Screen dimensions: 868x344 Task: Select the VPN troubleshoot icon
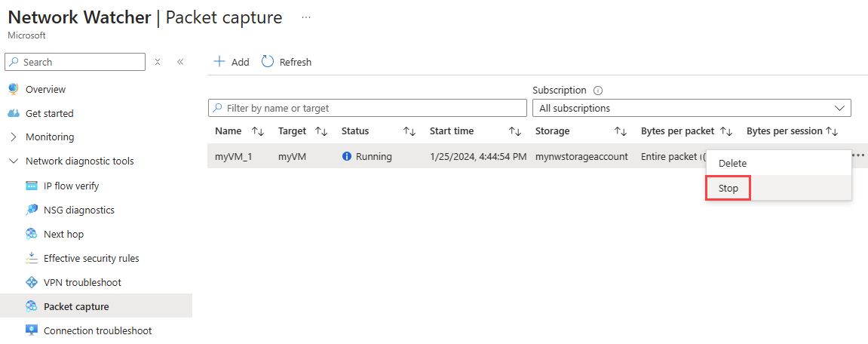point(32,282)
